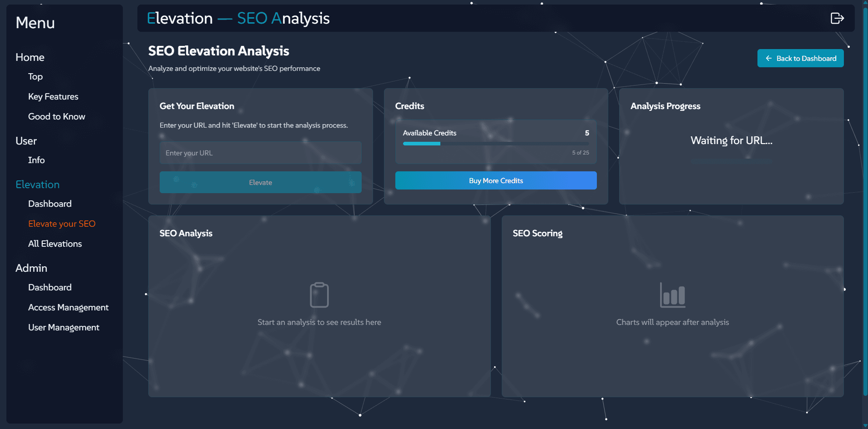The width and height of the screenshot is (868, 429).
Task: Click the Back to Dashboard button
Action: pos(800,58)
